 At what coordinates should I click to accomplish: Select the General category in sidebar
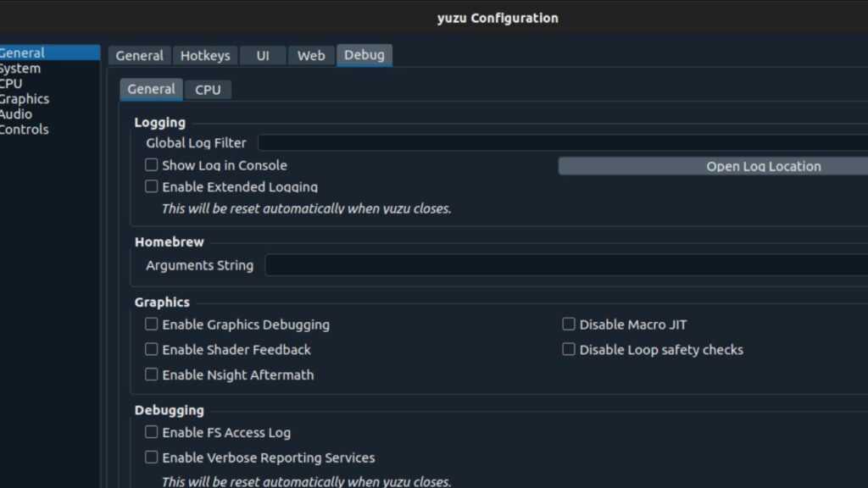coord(49,53)
